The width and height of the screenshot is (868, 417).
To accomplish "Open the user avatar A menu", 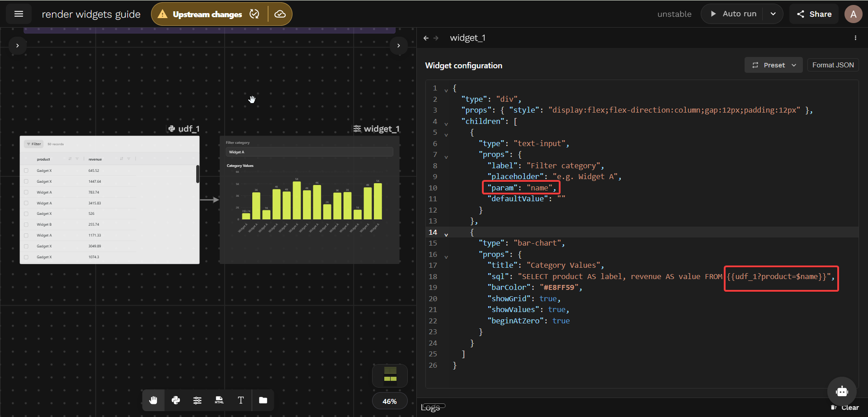I will click(853, 14).
